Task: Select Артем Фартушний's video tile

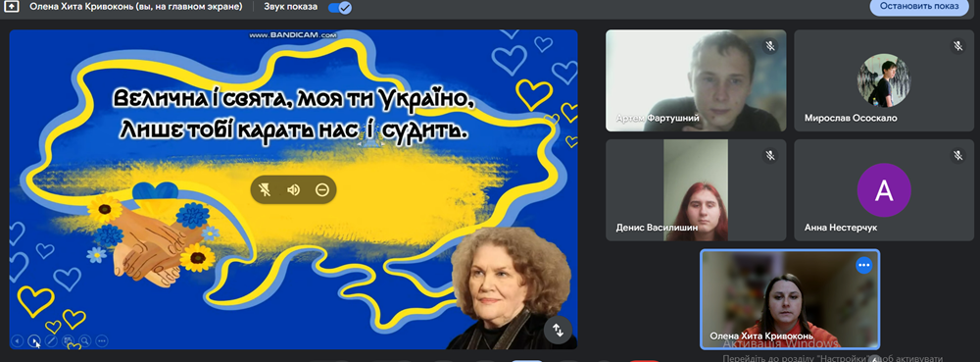Action: [x=696, y=80]
